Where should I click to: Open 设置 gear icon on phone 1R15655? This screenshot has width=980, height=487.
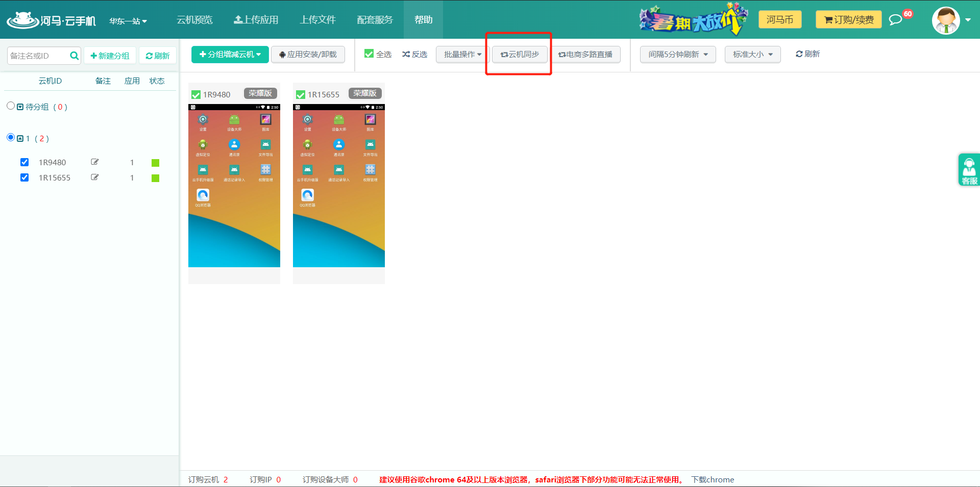pyautogui.click(x=308, y=120)
